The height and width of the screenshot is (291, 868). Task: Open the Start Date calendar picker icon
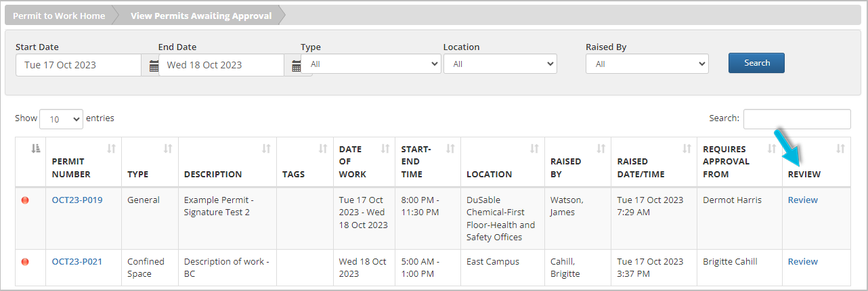[x=154, y=66]
